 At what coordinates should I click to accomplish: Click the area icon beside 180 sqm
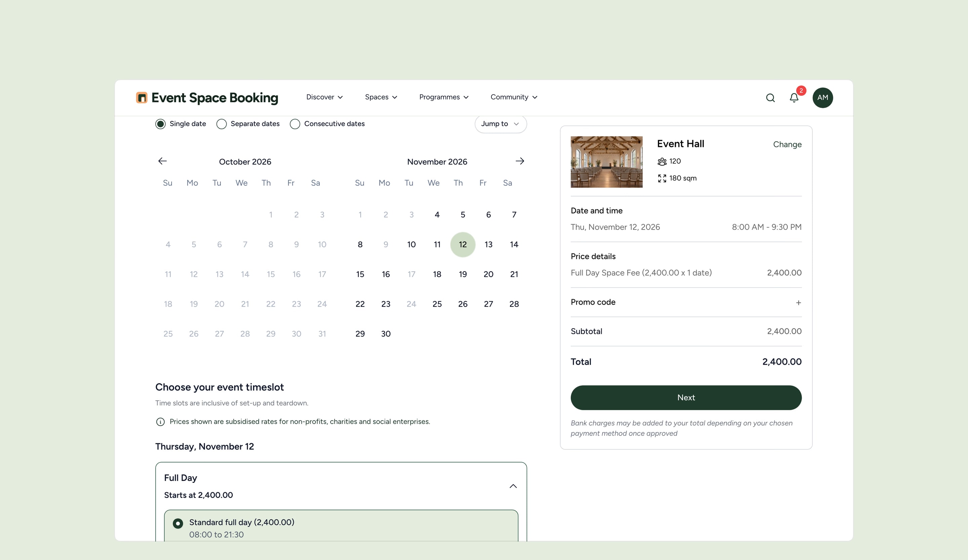[x=662, y=178]
